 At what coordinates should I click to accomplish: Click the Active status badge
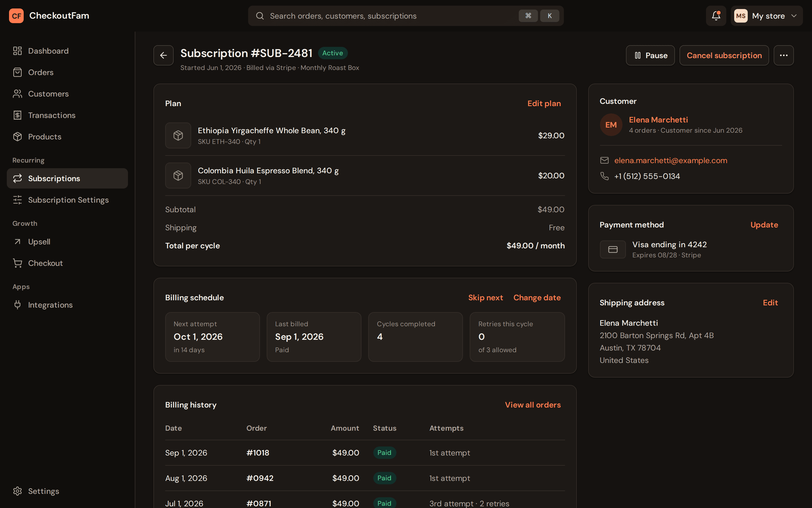[x=332, y=53]
